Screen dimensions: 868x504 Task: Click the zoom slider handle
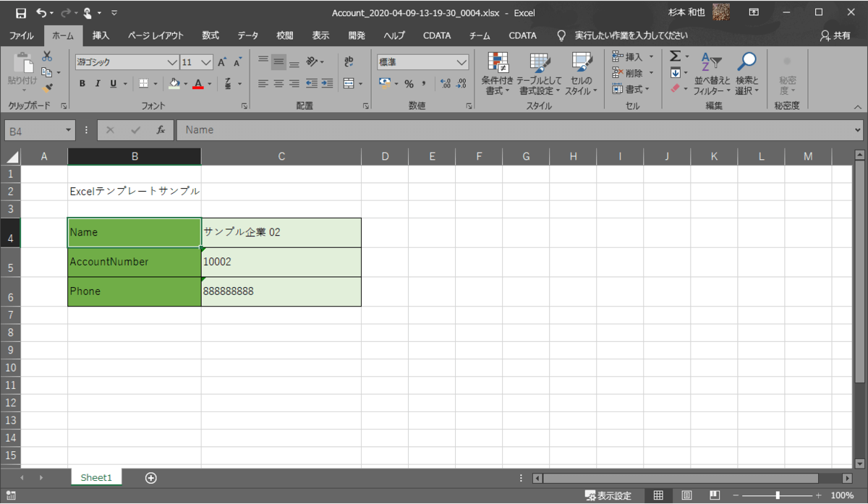pos(778,495)
